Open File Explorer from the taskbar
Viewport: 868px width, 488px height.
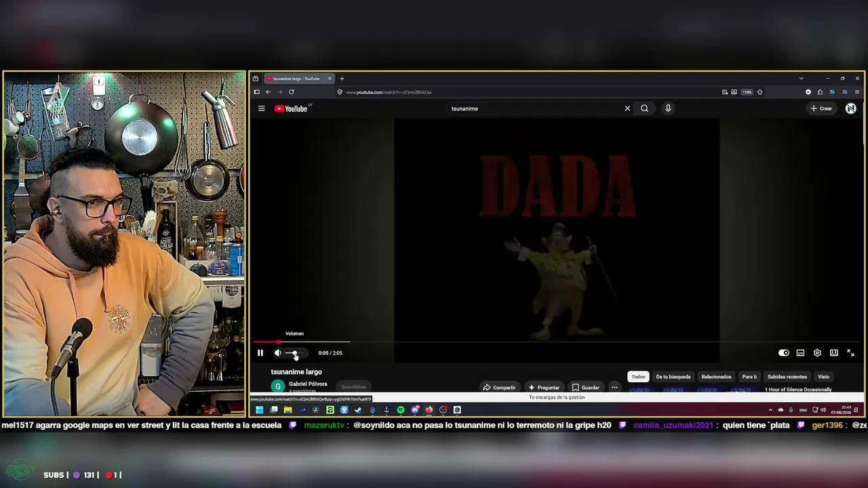click(x=288, y=410)
